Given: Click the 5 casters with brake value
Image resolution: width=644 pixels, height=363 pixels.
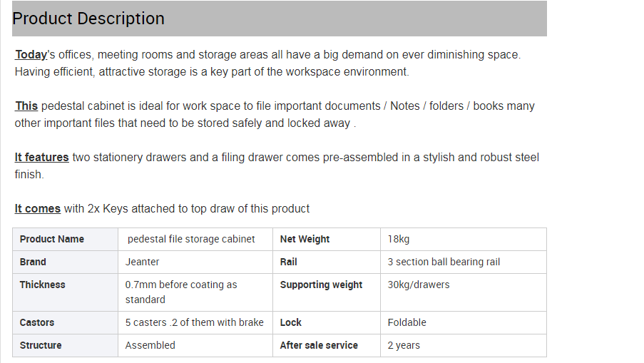Looking at the screenshot, I should coord(194,322).
